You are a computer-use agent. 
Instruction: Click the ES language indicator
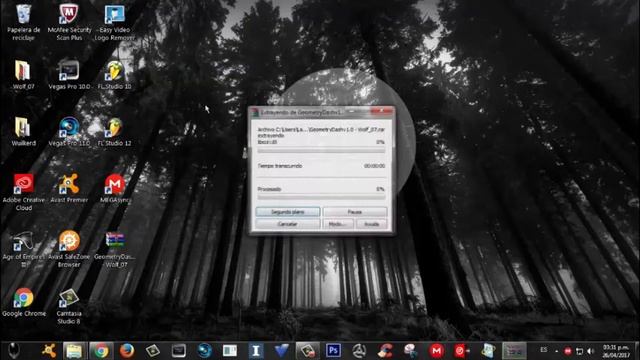pos(544,350)
